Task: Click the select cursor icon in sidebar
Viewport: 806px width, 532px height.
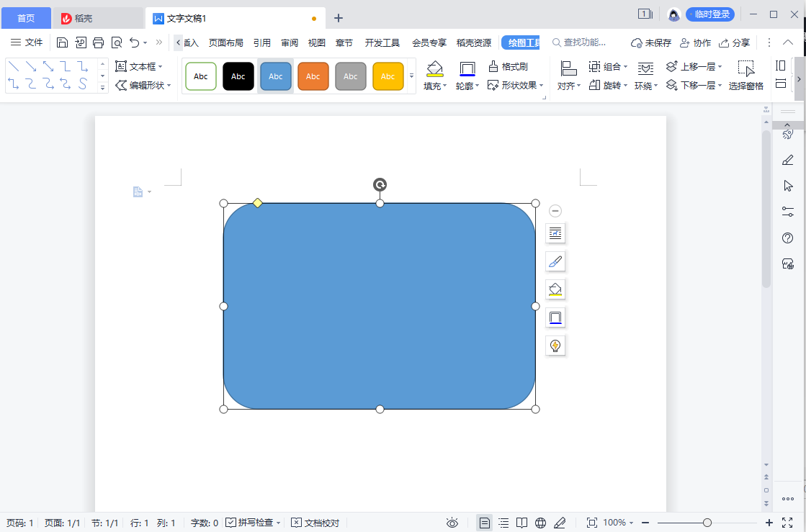Action: click(787, 186)
